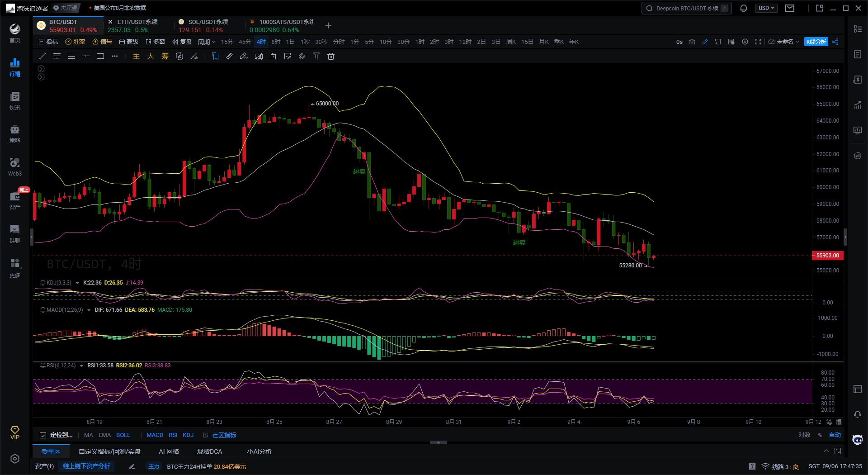868x475 pixels.
Task: Expand the KDJ(9,3,3) indicator menu
Action: [77, 283]
